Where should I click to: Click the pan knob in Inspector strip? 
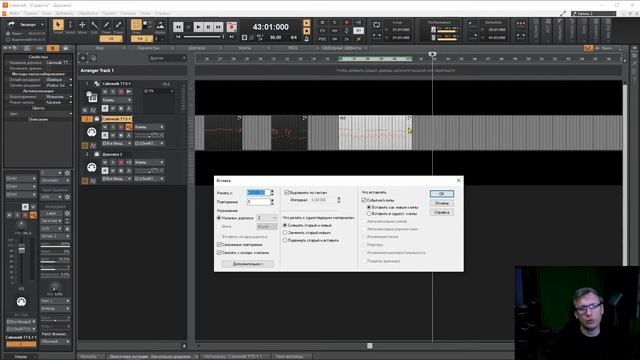(21, 225)
